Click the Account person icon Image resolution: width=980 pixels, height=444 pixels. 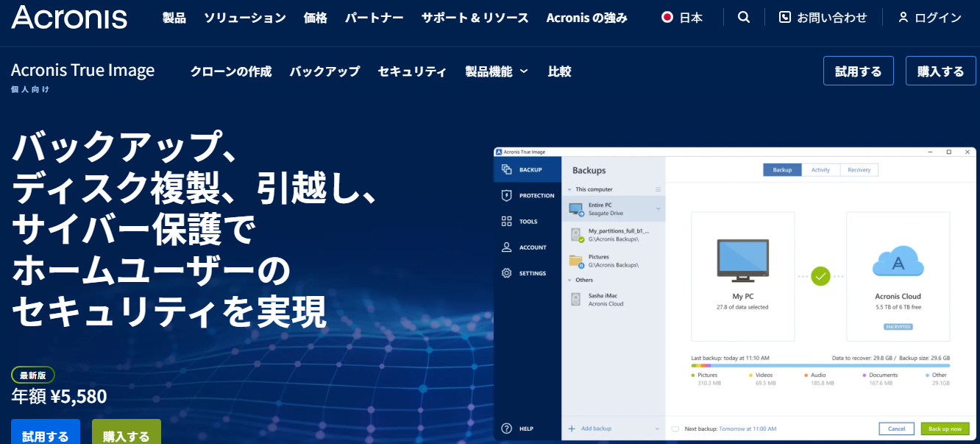(x=506, y=247)
